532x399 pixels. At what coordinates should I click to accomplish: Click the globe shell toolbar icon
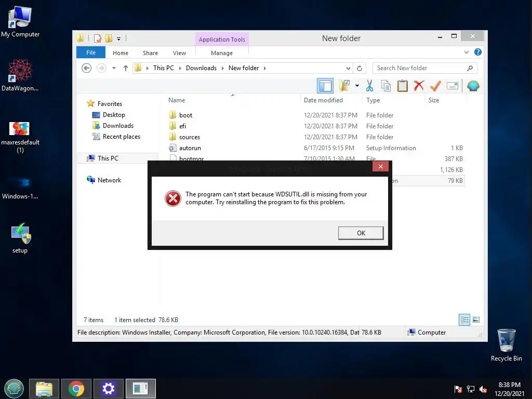click(x=473, y=86)
